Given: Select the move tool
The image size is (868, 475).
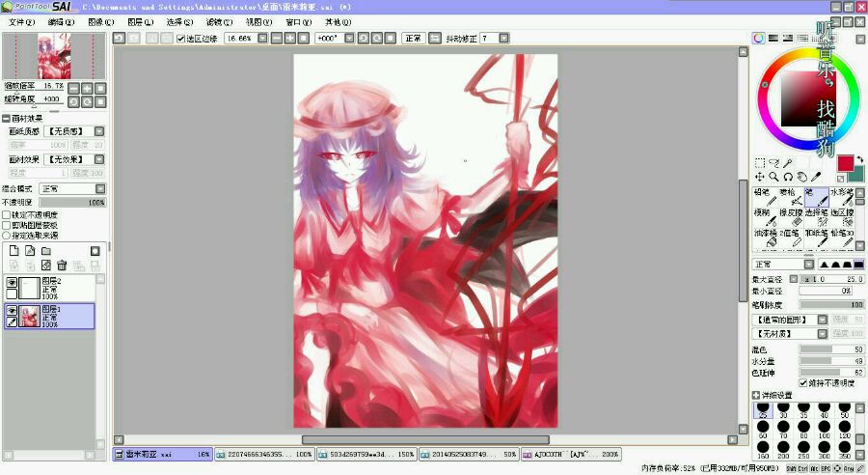Looking at the screenshot, I should click(760, 177).
